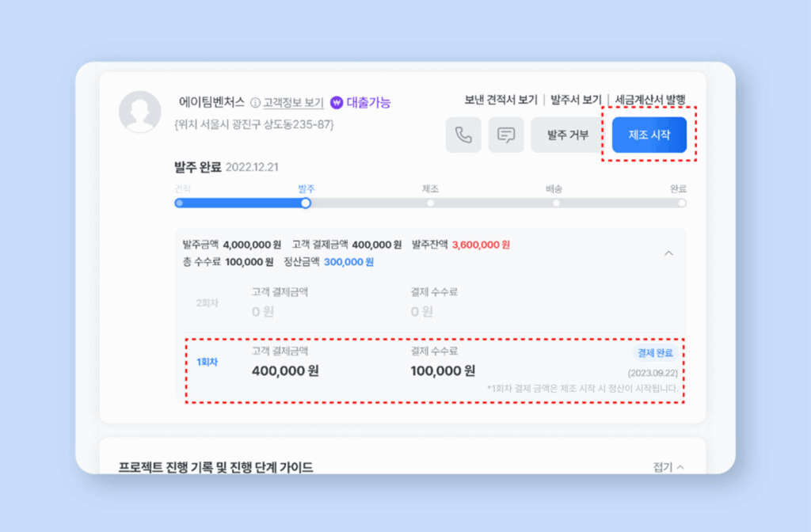811x532 pixels.
Task: Select the 배송 step dot on progress bar
Action: (556, 203)
